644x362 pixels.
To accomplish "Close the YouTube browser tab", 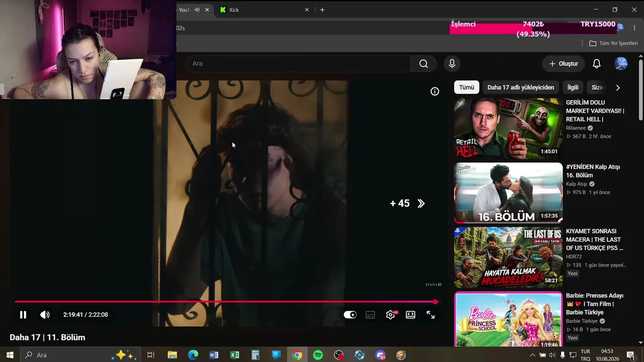I will [207, 10].
